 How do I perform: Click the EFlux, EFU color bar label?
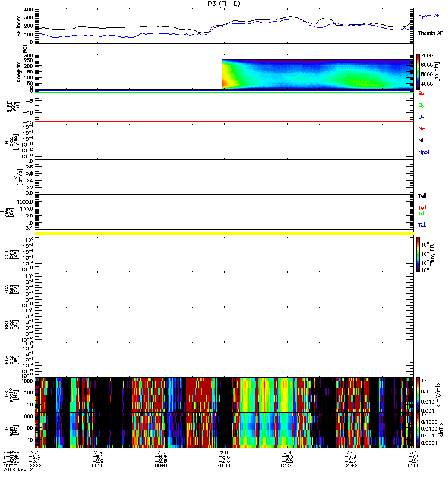(x=432, y=255)
